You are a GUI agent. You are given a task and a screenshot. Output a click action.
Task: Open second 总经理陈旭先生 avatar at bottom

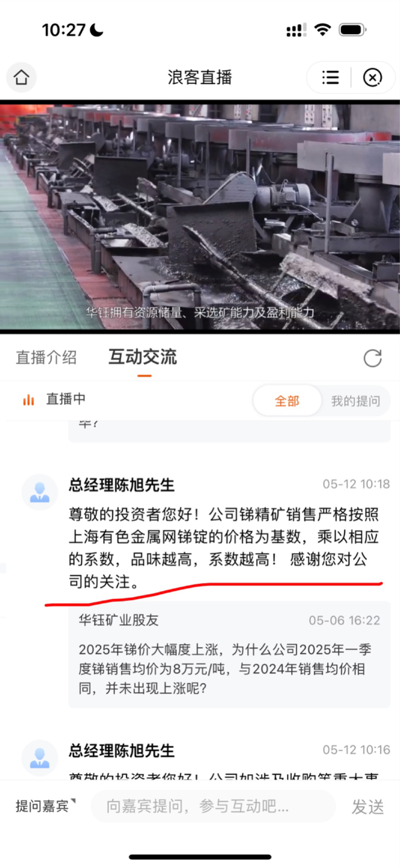click(x=40, y=758)
